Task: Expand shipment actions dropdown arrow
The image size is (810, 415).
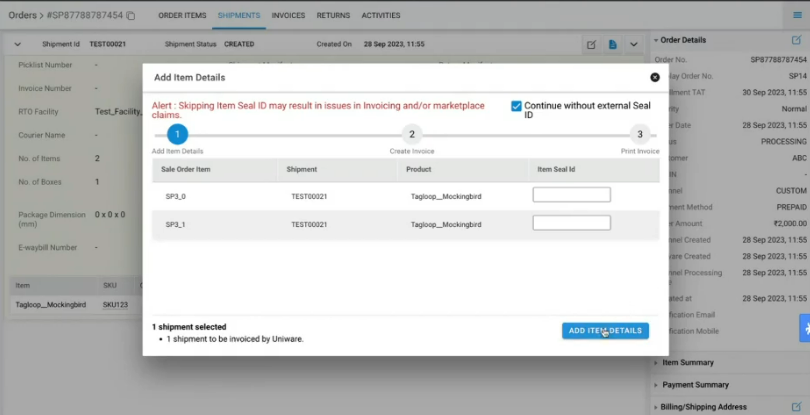Action: (x=634, y=44)
